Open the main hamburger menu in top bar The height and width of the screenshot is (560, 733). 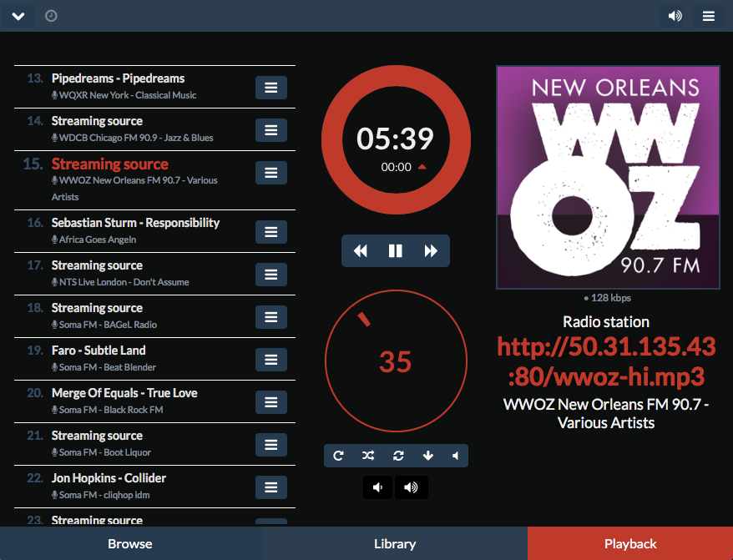coord(708,17)
